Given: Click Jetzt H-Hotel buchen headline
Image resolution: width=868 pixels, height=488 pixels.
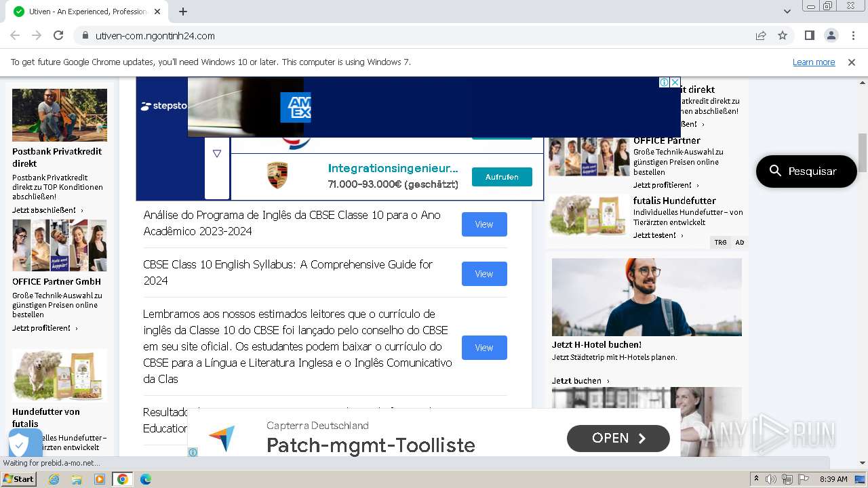Looking at the screenshot, I should 597,344.
